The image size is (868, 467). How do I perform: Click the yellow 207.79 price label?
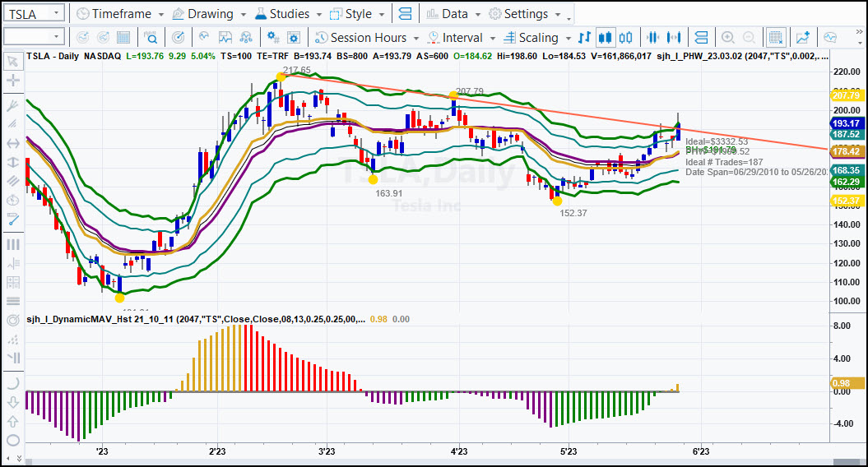[x=847, y=95]
